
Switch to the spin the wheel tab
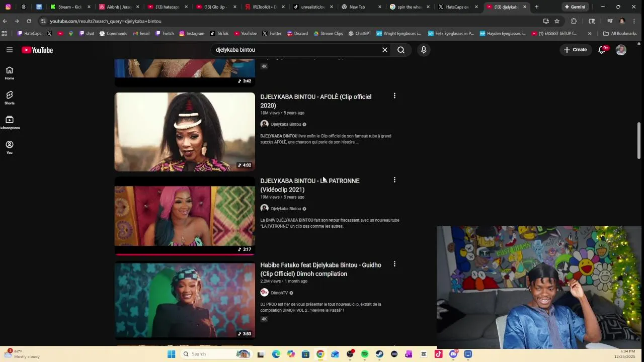pos(411,7)
